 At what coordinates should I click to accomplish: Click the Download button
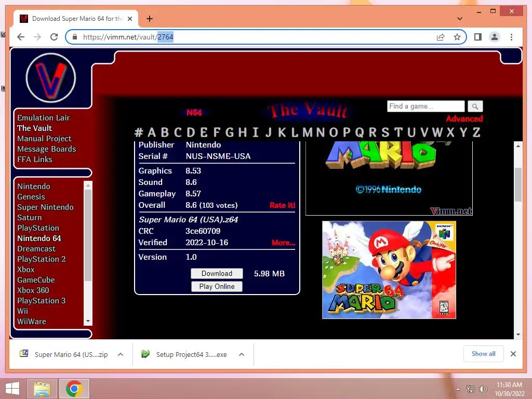pos(217,273)
